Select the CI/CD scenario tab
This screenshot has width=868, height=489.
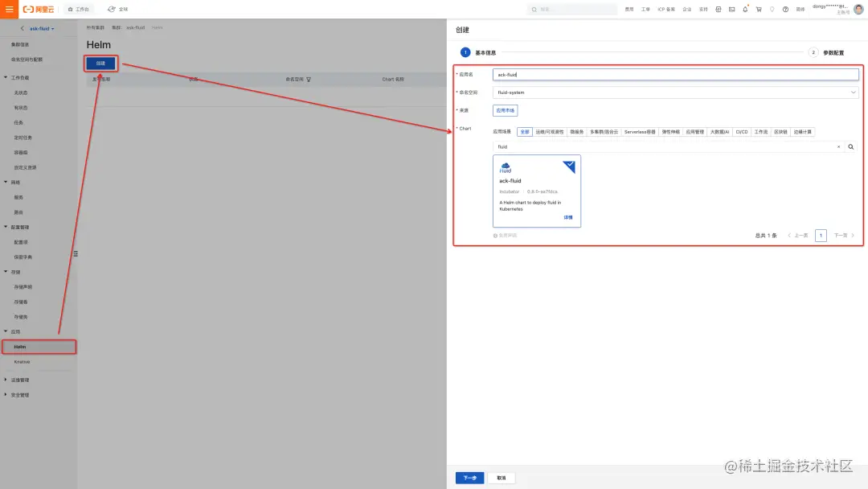(x=741, y=132)
